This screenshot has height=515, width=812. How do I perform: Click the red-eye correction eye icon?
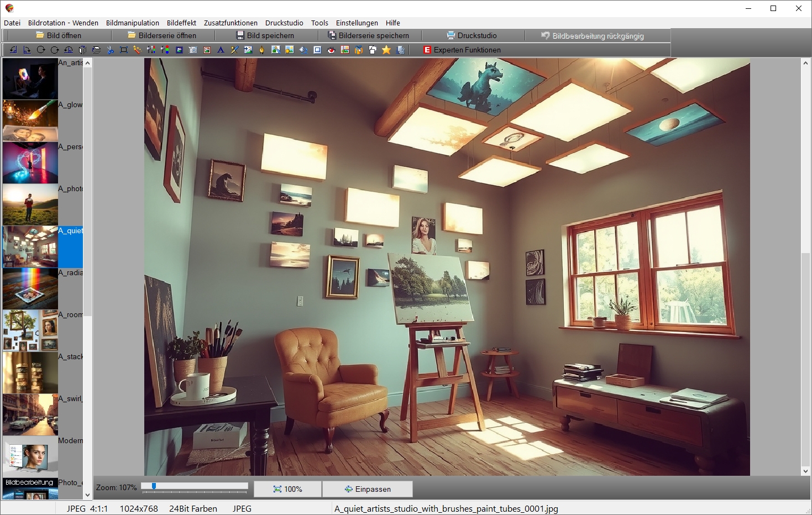click(x=331, y=50)
